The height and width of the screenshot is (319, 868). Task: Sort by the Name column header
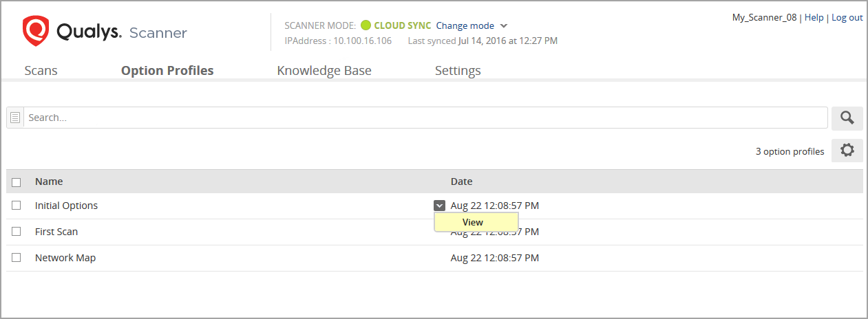(49, 182)
